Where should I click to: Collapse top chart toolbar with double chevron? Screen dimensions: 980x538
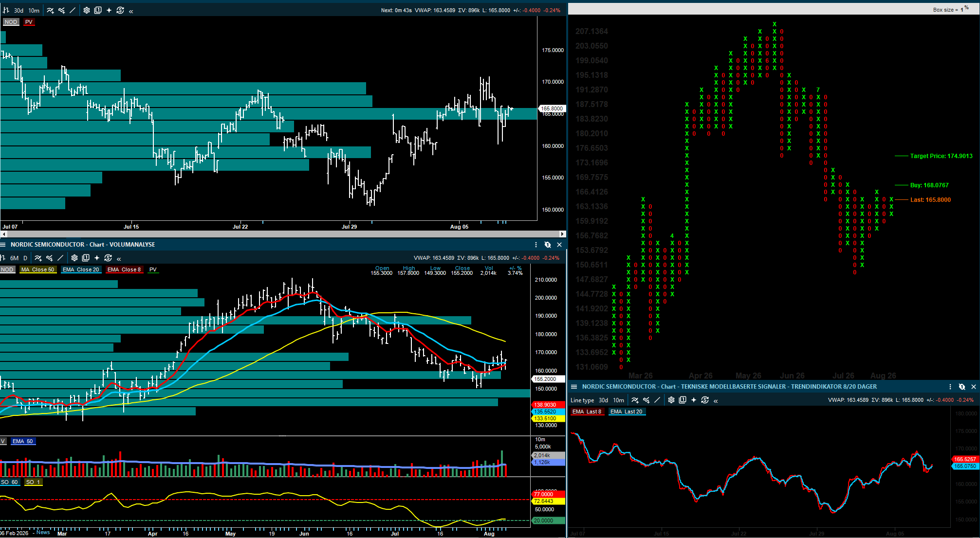(131, 11)
